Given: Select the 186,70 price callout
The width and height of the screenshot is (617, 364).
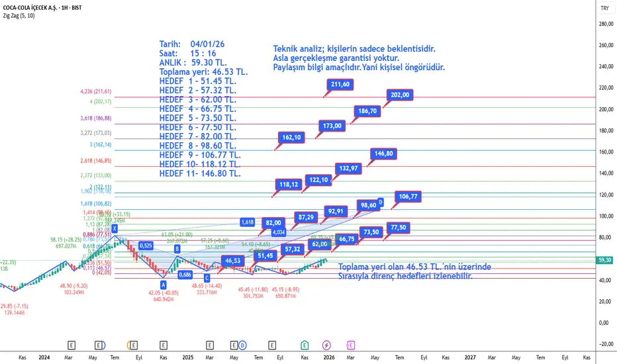Looking at the screenshot, I should pyautogui.click(x=367, y=111).
